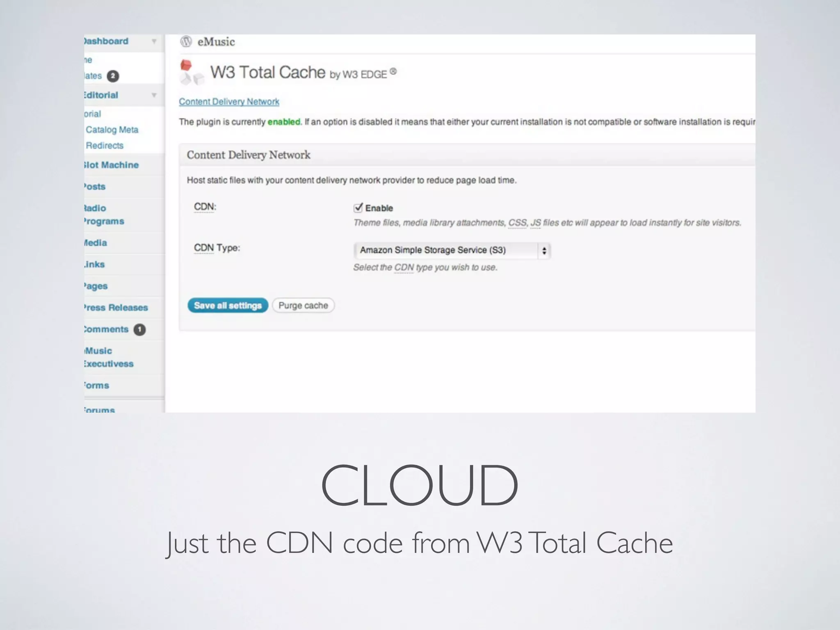Viewport: 840px width, 630px height.
Task: Click the Purge cache button
Action: coord(303,306)
